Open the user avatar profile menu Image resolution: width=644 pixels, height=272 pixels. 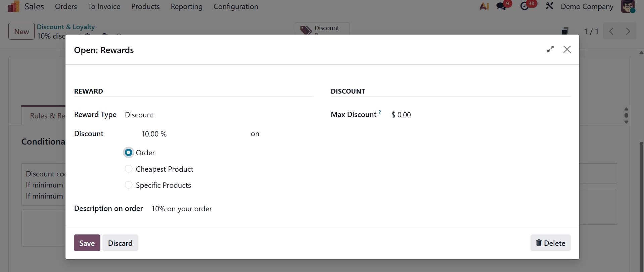(628, 6)
